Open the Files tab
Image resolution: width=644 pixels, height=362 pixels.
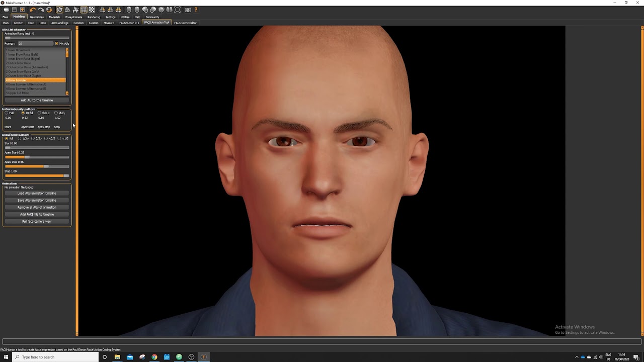click(5, 17)
